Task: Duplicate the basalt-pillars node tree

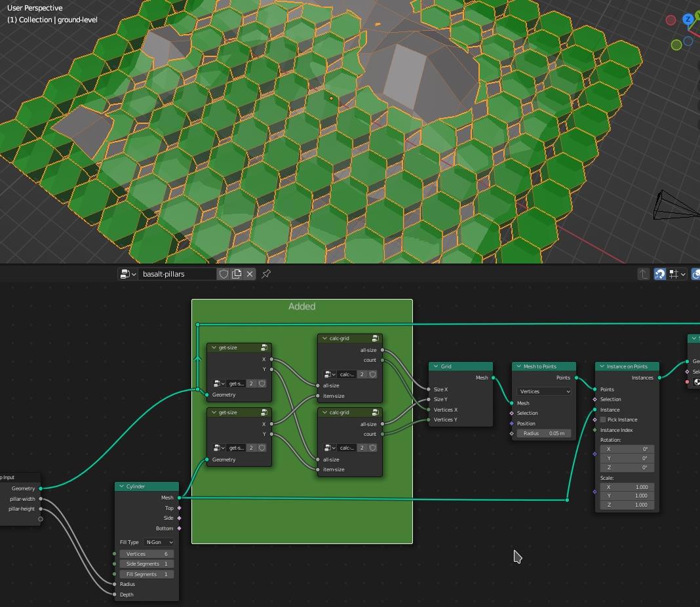Action: [x=237, y=274]
